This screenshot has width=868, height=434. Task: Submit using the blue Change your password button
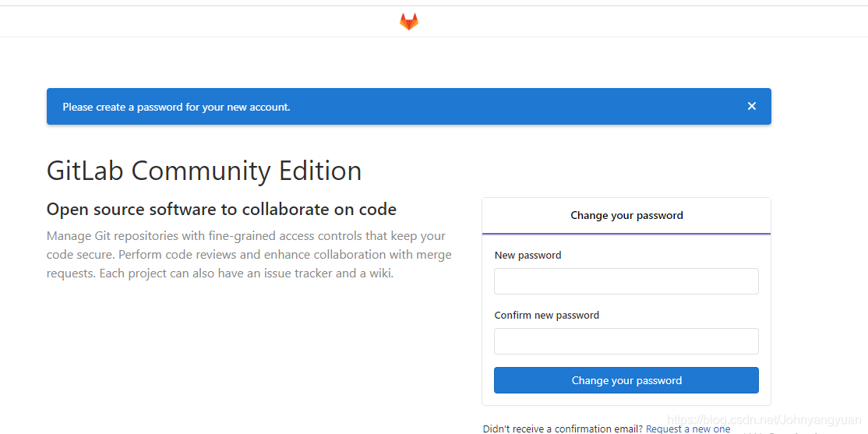(x=626, y=380)
